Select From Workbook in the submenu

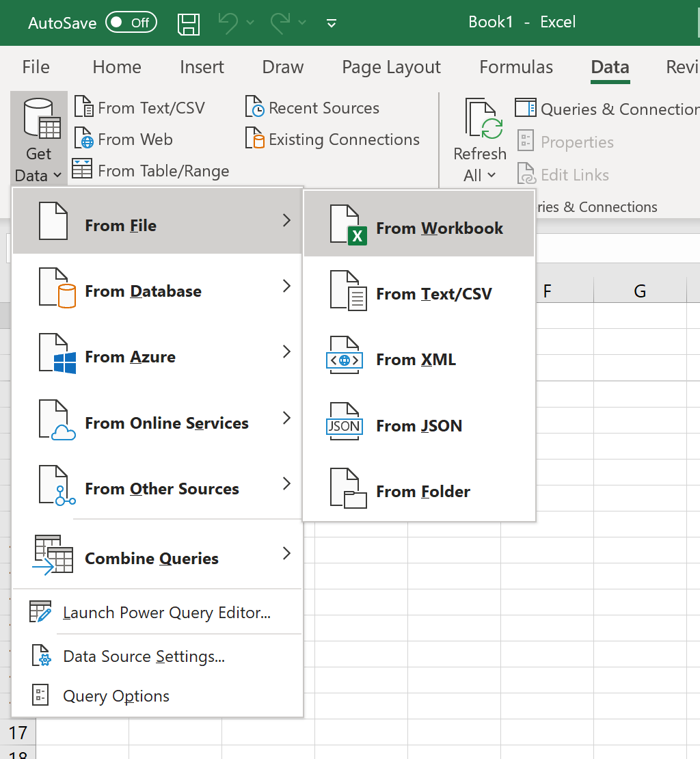coord(419,224)
